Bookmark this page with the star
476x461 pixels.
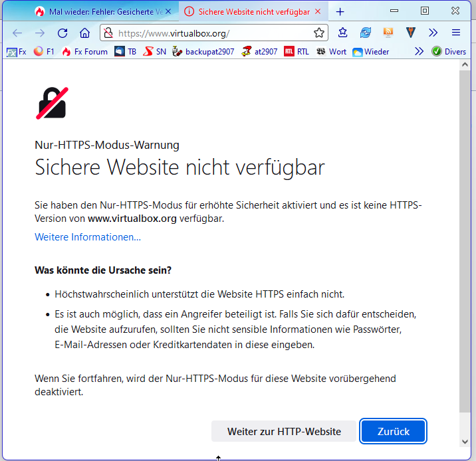click(318, 33)
